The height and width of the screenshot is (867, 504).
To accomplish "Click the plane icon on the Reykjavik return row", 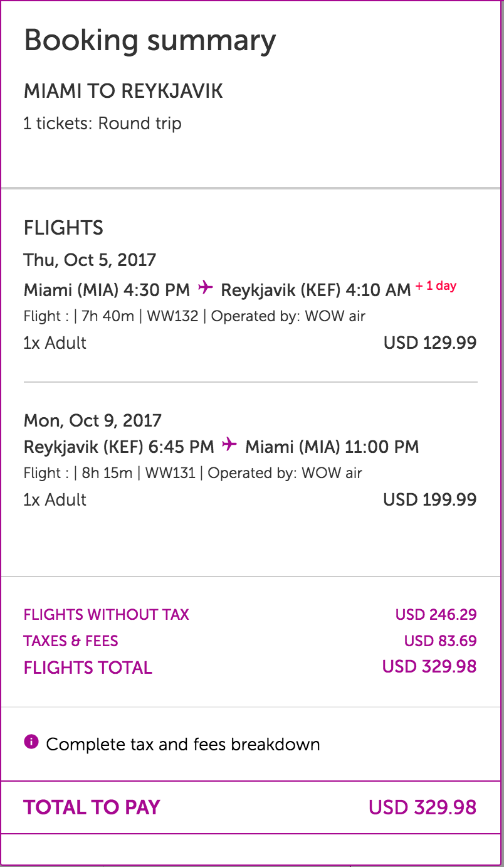I will [229, 445].
